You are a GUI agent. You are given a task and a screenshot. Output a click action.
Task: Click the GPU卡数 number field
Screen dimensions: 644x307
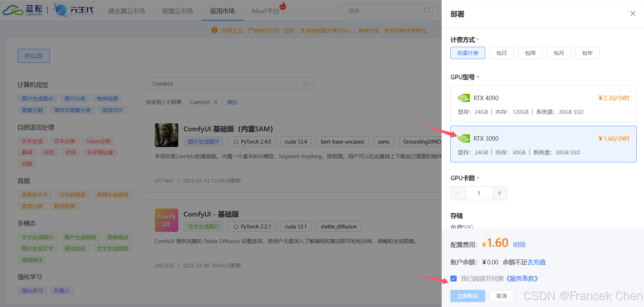(479, 193)
